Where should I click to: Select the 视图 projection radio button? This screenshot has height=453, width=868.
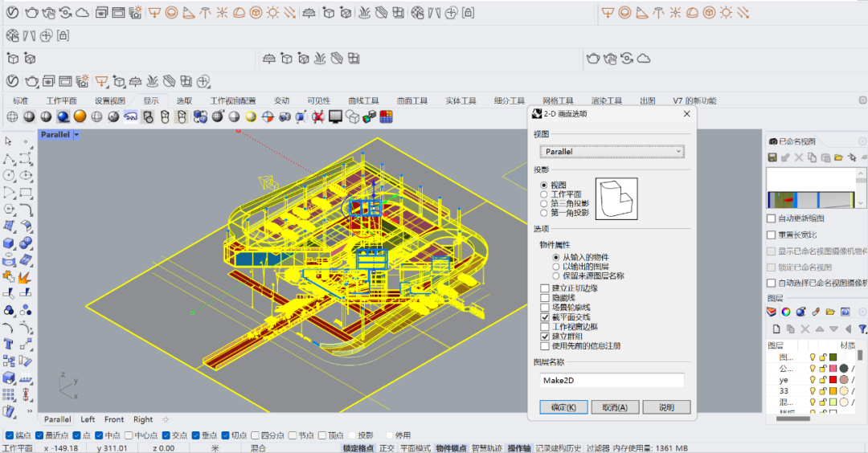pos(543,186)
